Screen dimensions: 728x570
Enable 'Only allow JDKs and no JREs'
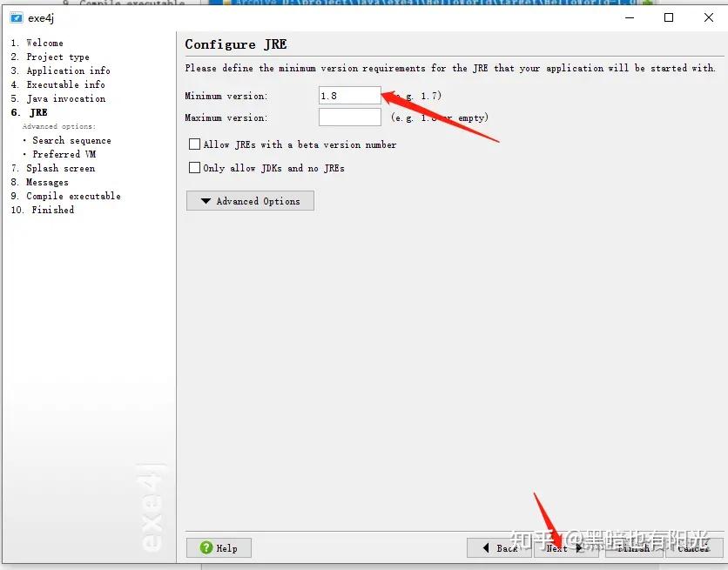pyautogui.click(x=194, y=167)
